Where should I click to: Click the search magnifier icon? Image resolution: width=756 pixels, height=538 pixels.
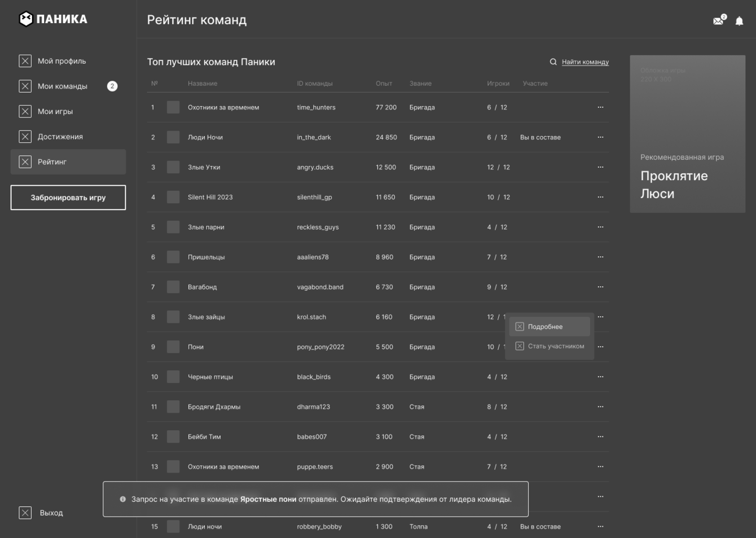click(553, 62)
